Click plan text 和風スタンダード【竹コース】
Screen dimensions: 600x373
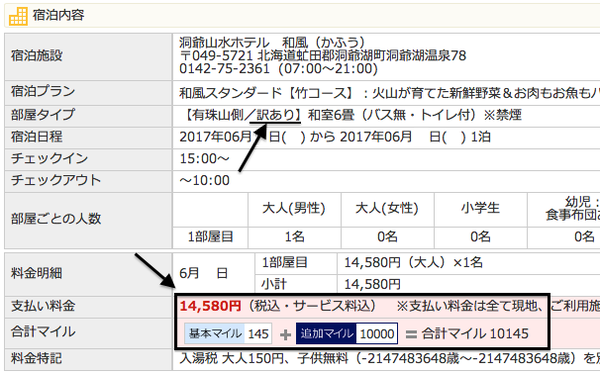(267, 93)
